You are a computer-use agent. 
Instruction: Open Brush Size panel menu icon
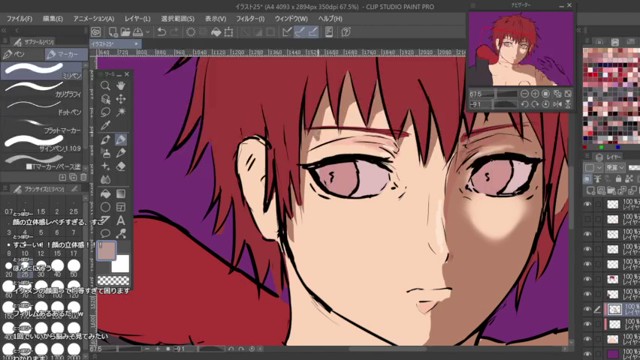5,189
